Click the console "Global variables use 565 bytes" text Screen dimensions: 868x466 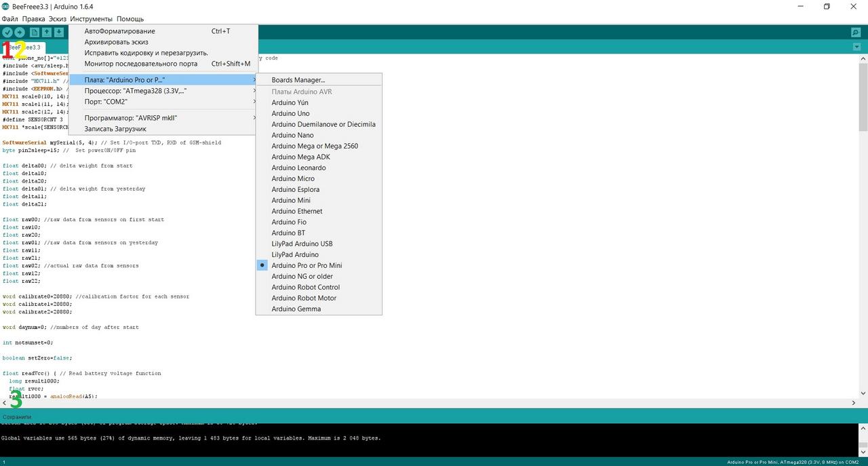[x=191, y=438]
